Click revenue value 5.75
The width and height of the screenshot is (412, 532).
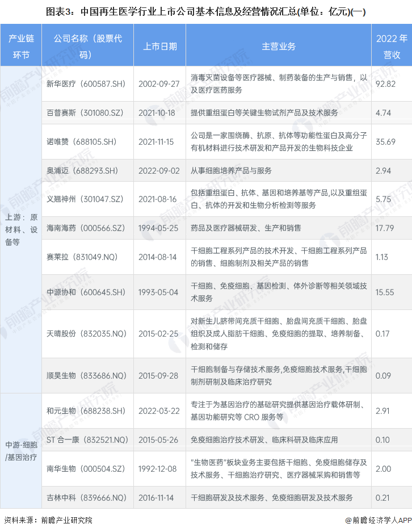[383, 199]
